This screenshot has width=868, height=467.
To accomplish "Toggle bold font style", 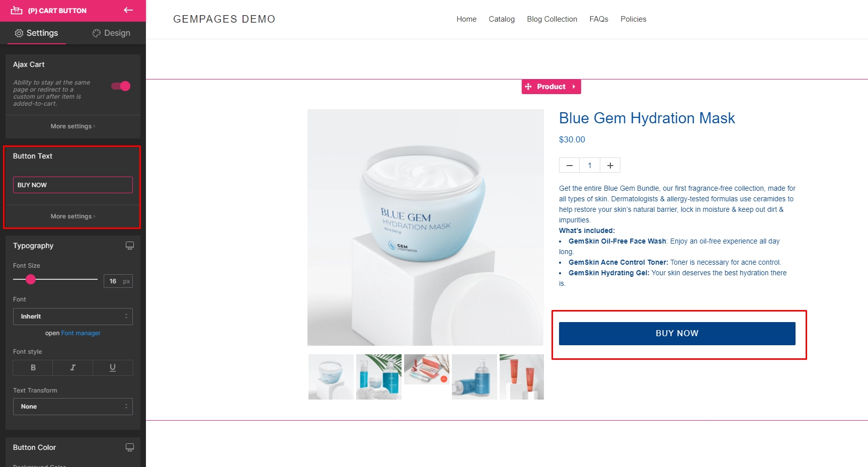I will click(33, 368).
